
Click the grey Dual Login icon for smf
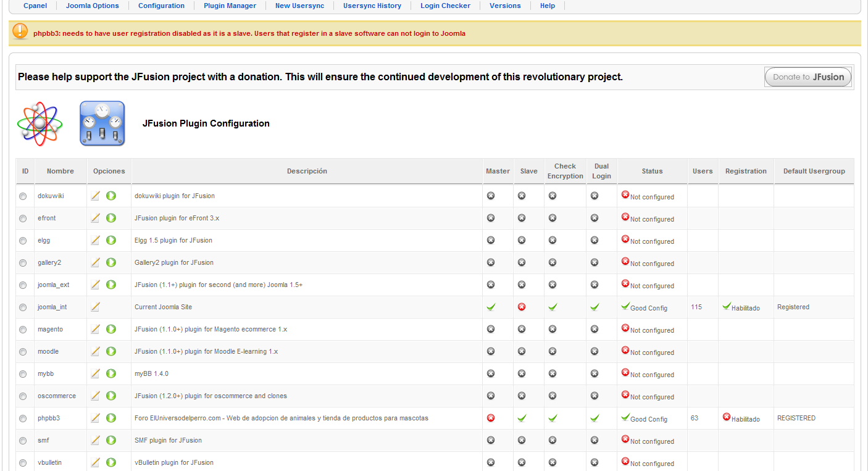(x=595, y=440)
